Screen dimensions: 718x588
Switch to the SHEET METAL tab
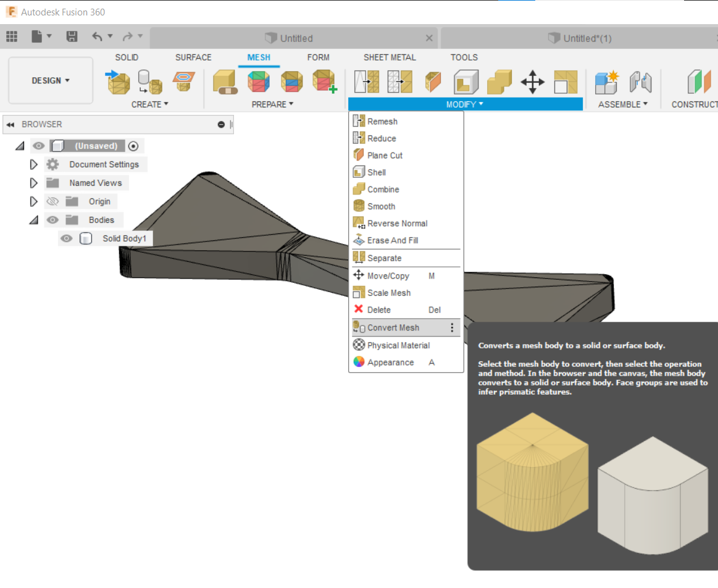coord(390,57)
